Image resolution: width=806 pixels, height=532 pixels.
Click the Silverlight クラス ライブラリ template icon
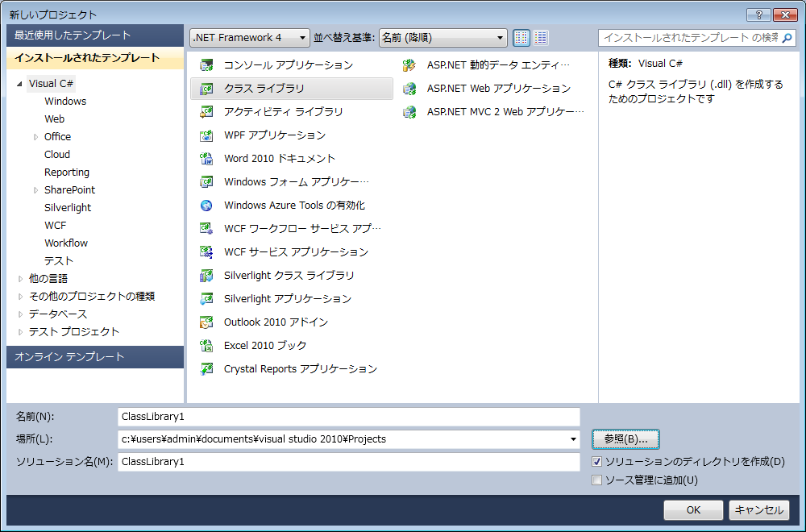pos(206,275)
